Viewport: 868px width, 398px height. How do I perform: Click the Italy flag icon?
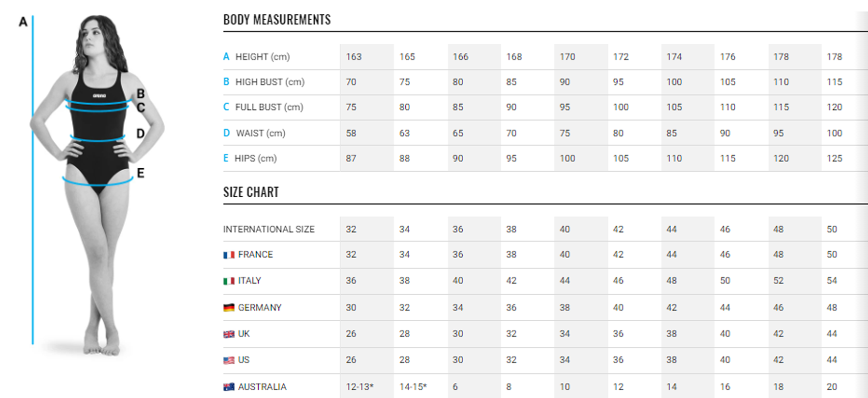click(x=229, y=281)
